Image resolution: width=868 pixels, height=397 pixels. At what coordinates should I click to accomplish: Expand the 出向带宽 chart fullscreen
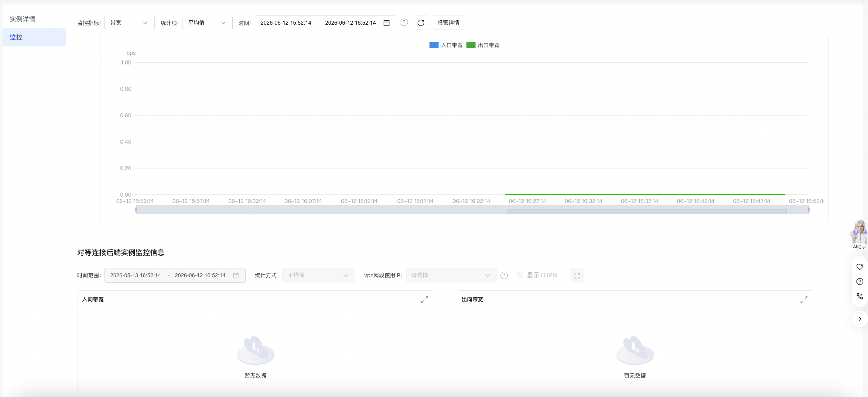coord(804,299)
